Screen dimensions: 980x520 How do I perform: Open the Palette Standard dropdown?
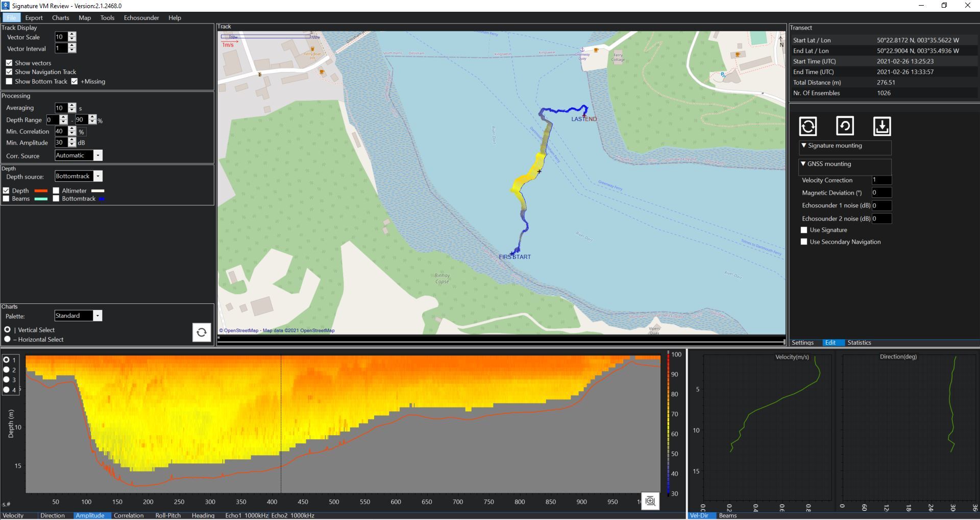coord(97,316)
